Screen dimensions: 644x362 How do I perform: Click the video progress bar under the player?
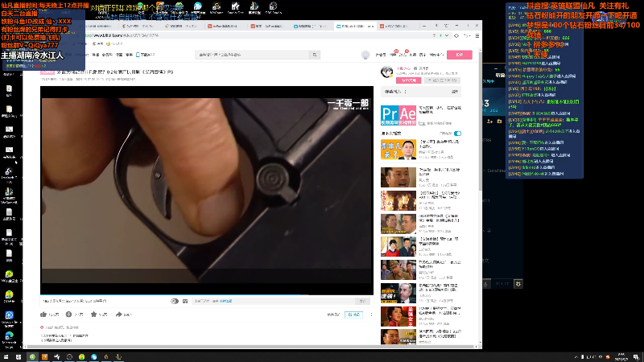(x=207, y=295)
